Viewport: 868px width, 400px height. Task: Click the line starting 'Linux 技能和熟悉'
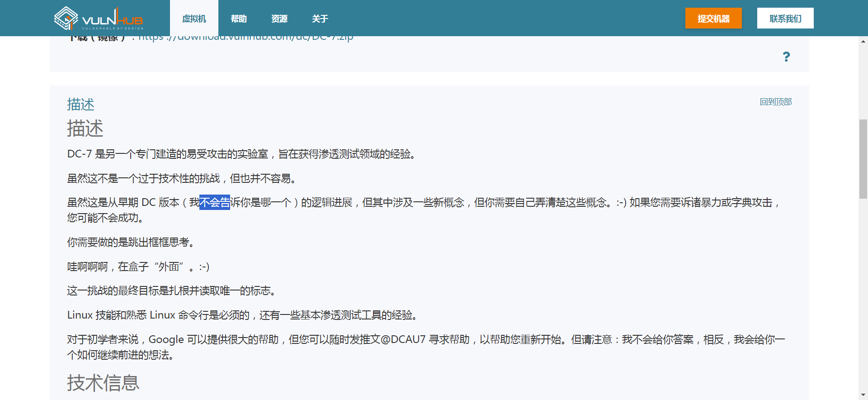point(242,315)
